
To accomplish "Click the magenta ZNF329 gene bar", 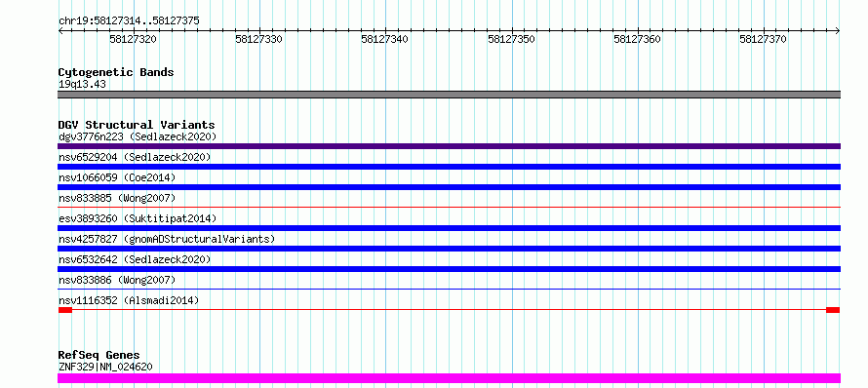I will pos(449,378).
